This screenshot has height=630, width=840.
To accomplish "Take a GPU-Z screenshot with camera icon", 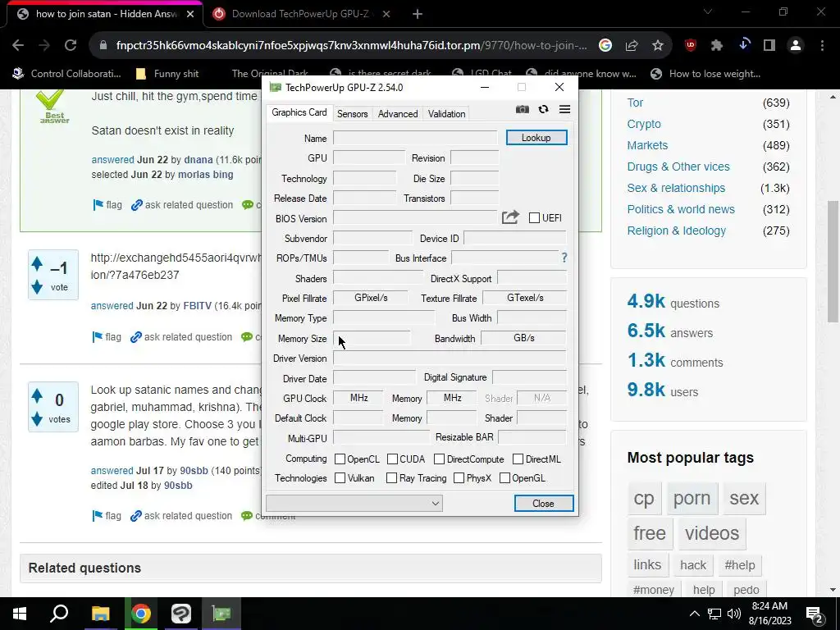I will 522,109.
